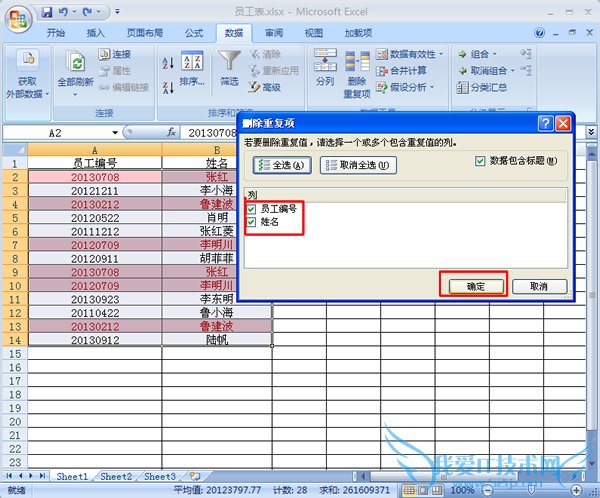Redo action in quick access toolbar
This screenshot has height=498, width=600.
pyautogui.click(x=87, y=12)
